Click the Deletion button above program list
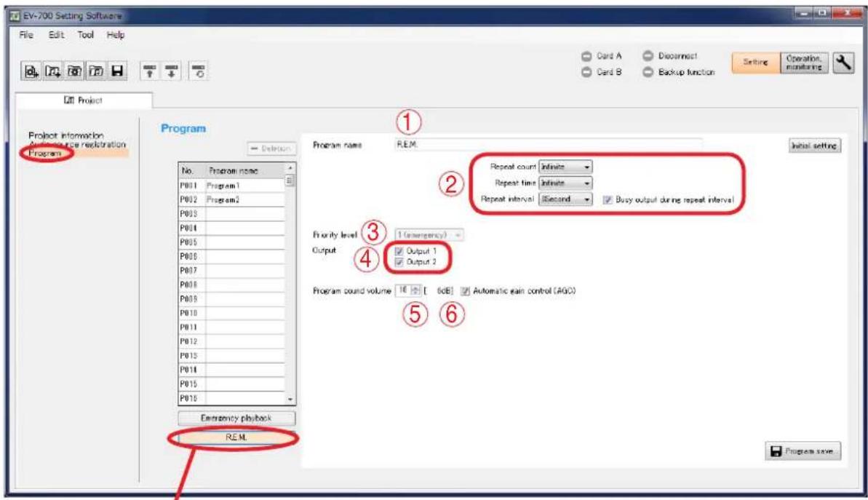The height and width of the screenshot is (500, 868). click(271, 149)
